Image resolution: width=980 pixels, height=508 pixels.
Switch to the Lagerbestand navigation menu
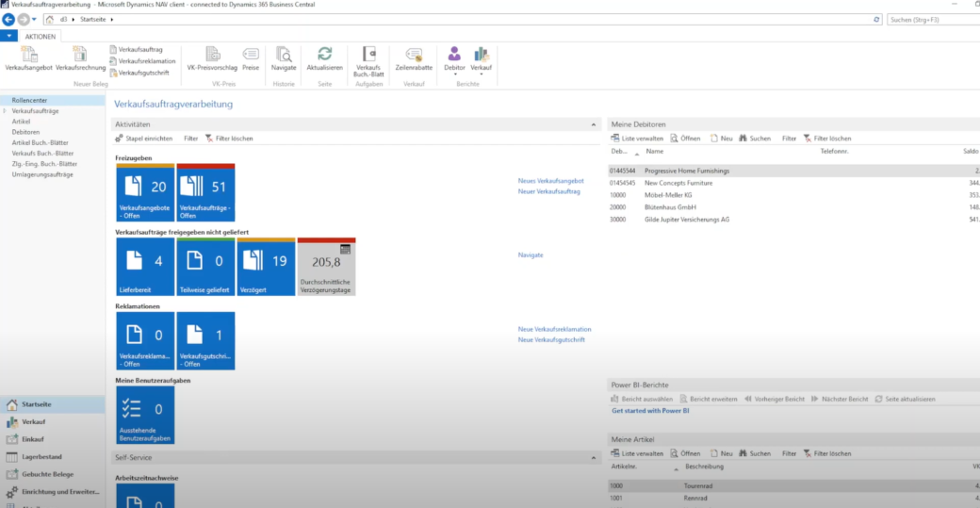pos(53,457)
